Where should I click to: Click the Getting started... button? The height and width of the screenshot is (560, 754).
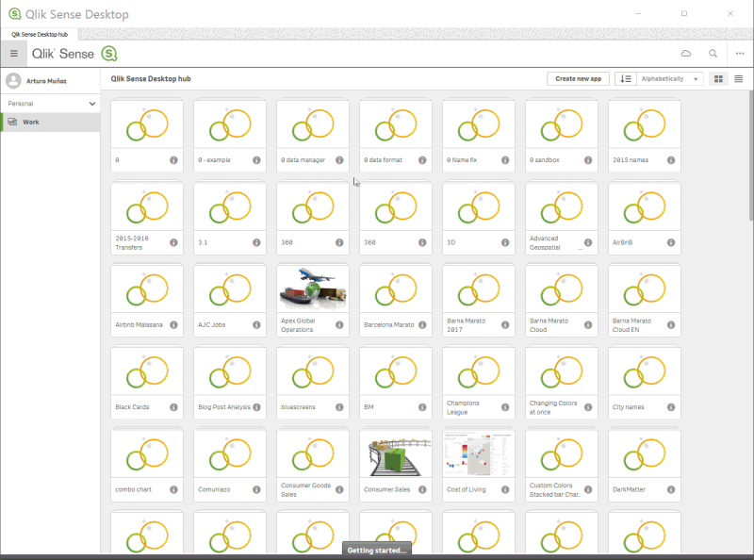coord(376,550)
